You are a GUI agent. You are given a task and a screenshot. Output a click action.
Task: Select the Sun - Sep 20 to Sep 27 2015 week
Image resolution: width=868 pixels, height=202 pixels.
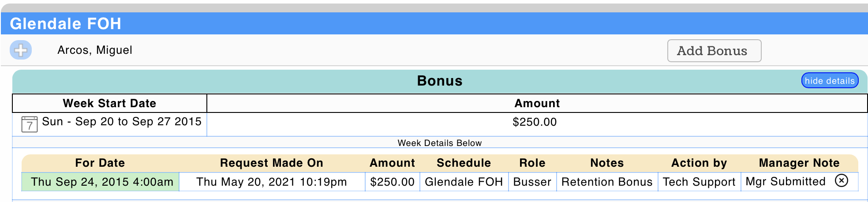[122, 122]
